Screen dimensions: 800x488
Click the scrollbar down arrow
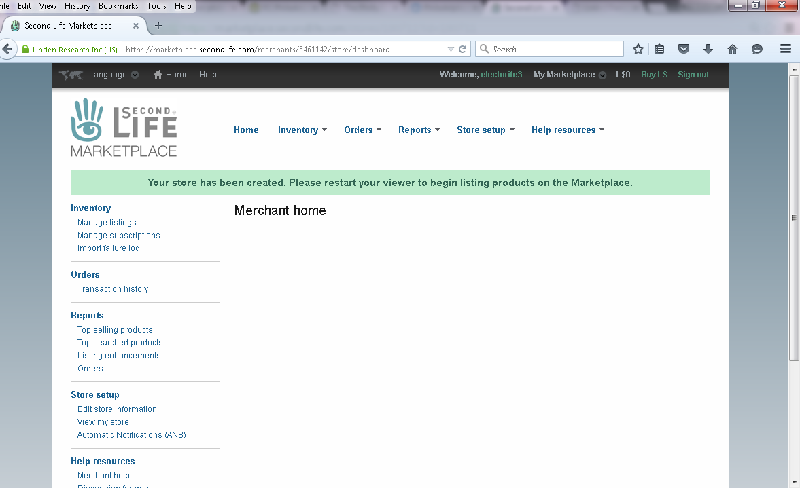[x=794, y=482]
